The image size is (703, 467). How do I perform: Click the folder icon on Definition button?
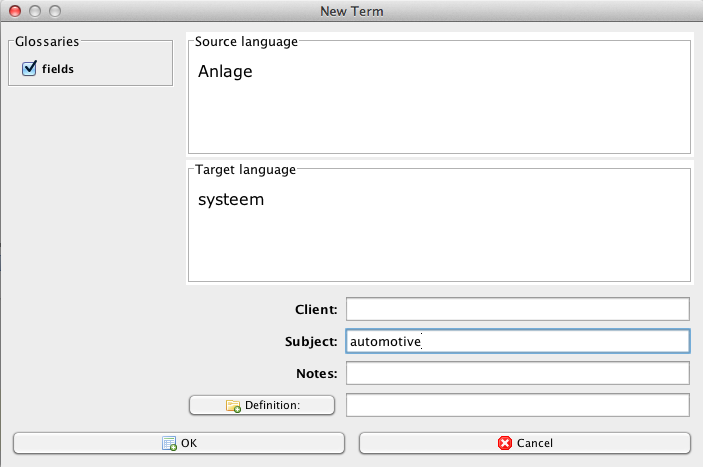[233, 405]
